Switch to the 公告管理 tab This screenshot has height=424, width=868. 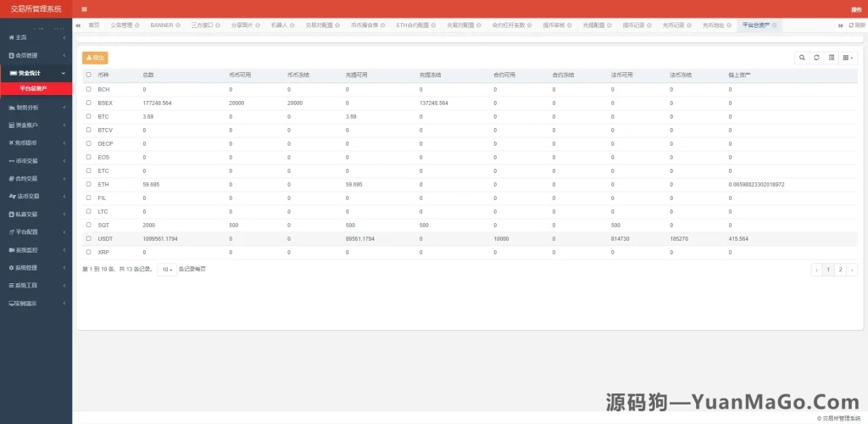click(121, 25)
